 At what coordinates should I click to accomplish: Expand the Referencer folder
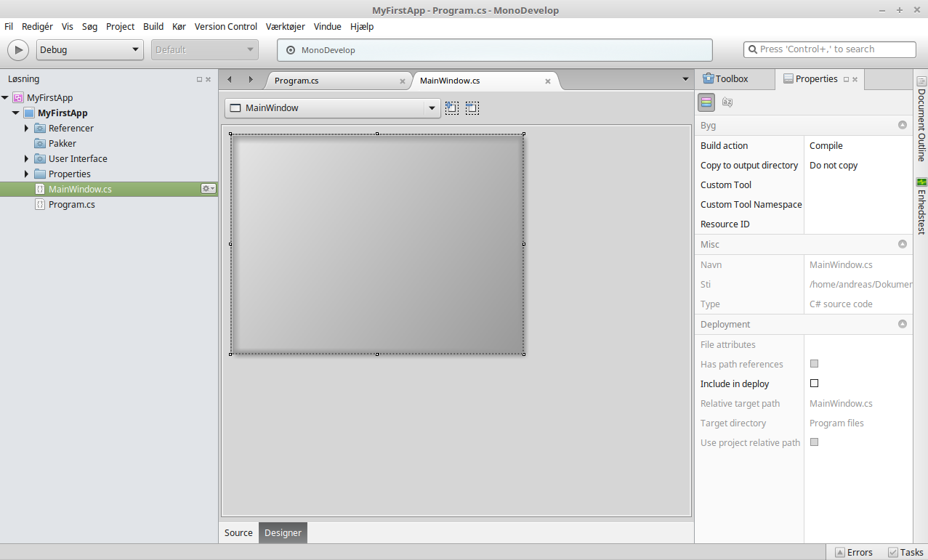[27, 128]
